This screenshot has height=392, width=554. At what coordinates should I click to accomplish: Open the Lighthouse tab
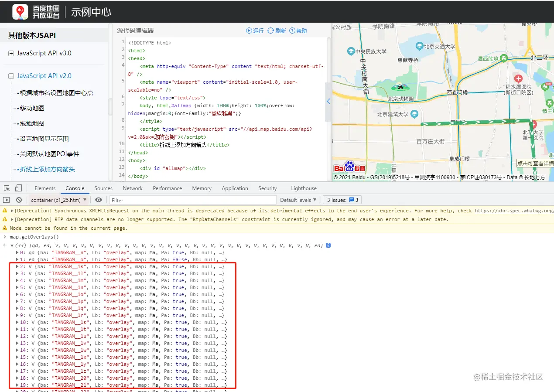pos(304,188)
